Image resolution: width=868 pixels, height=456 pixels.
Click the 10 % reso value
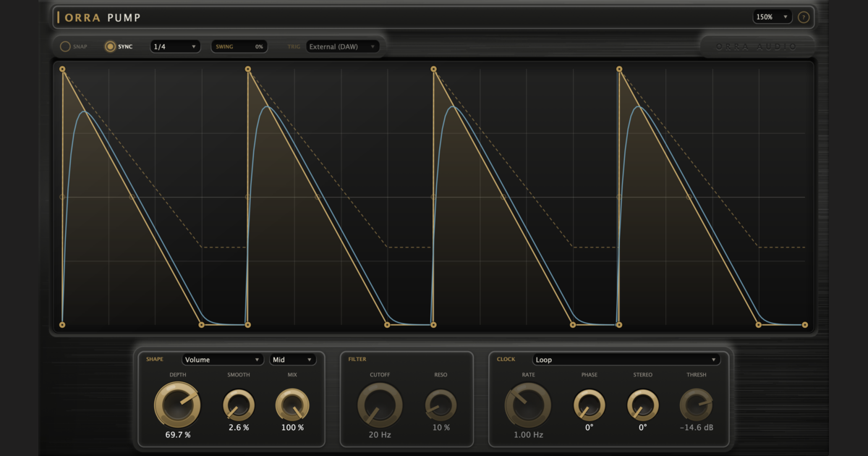pos(441,428)
